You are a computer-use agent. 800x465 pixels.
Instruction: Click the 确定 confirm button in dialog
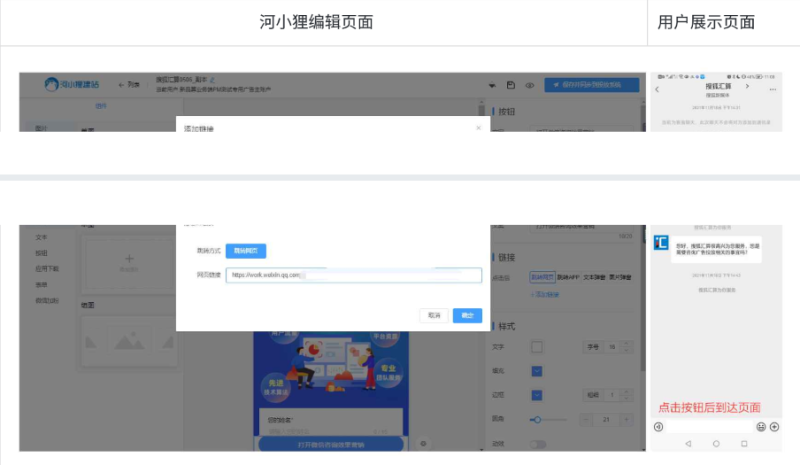point(467,315)
